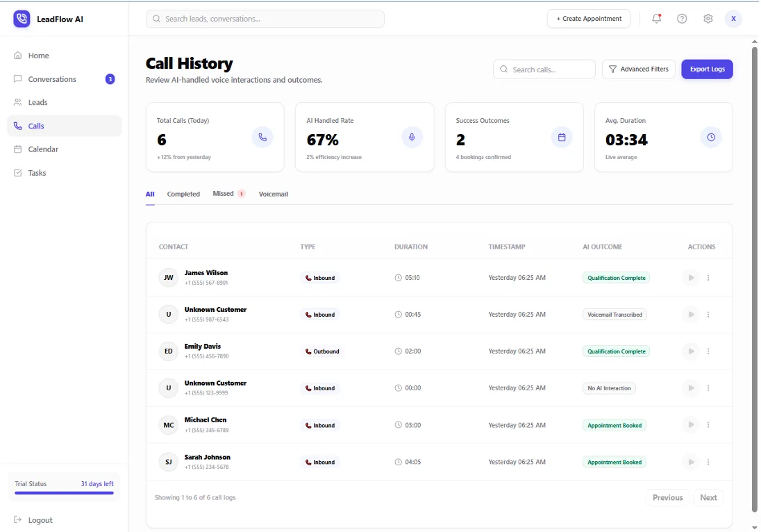This screenshot has width=761, height=532.
Task: Click the No AI Interaction outcome badge
Action: point(609,388)
